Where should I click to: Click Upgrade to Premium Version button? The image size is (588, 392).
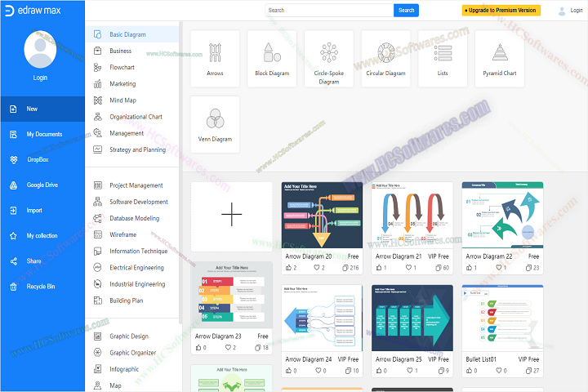(x=501, y=11)
